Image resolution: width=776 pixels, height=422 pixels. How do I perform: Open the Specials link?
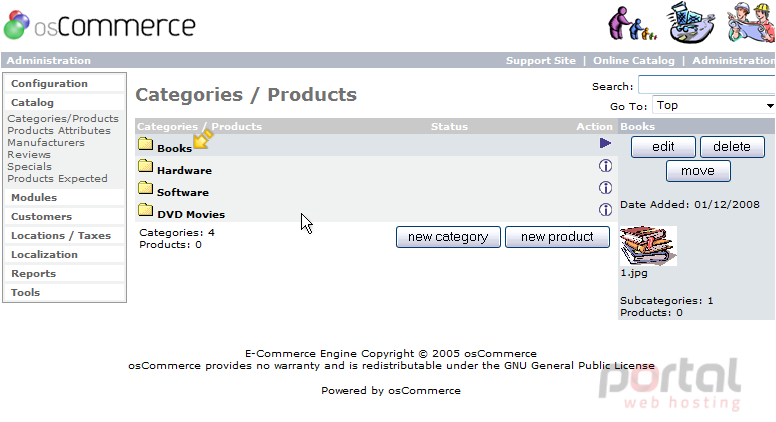click(29, 167)
